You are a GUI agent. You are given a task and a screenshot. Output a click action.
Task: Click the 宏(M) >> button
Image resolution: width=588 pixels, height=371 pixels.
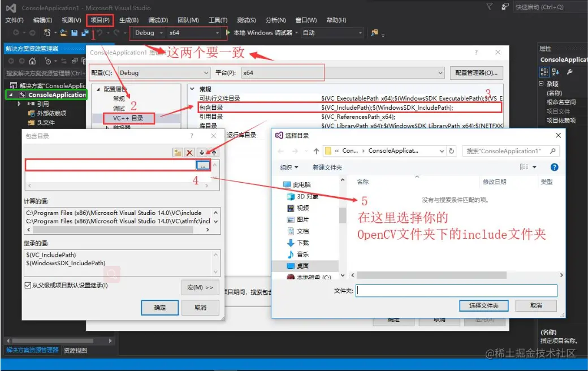[200, 287]
